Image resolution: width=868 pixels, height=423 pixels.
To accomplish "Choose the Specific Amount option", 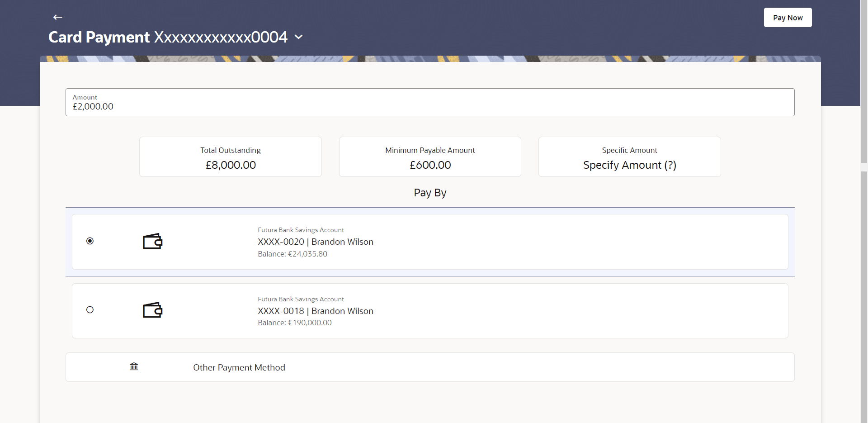I will click(x=630, y=157).
